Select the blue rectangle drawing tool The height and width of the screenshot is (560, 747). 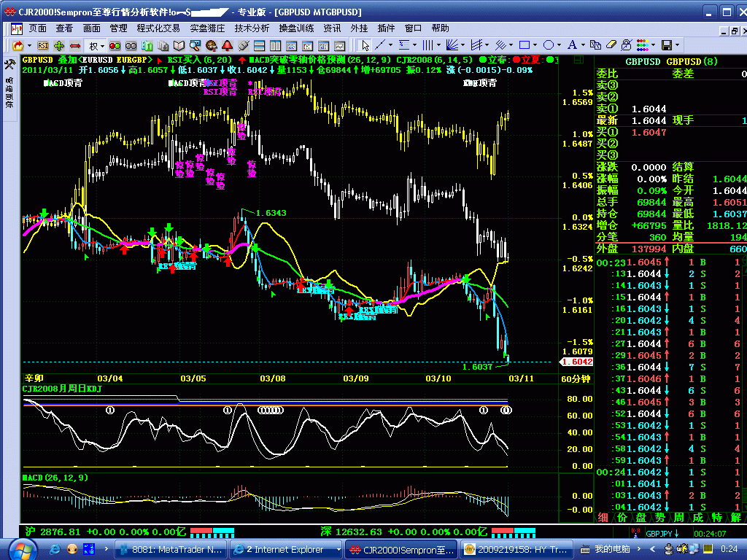525,45
